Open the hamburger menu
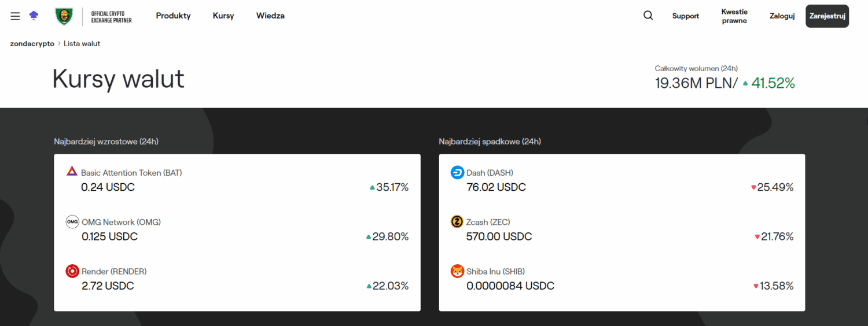The height and width of the screenshot is (326, 868). pos(15,16)
